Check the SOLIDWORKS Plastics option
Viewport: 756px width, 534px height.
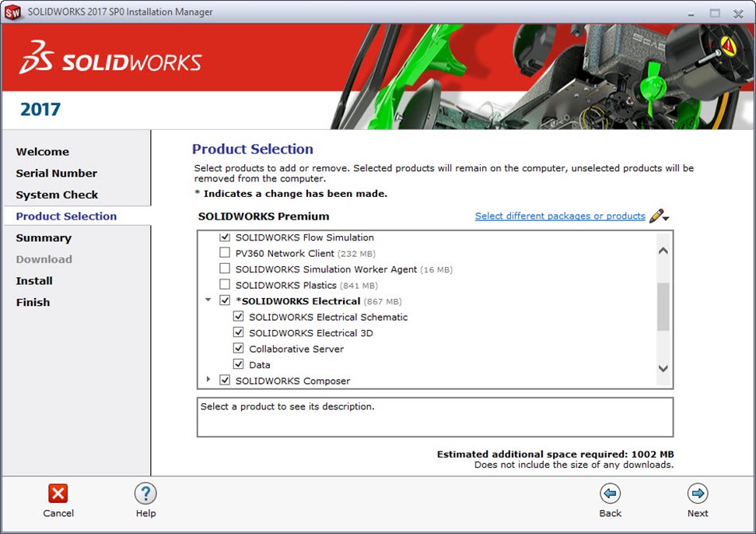225,285
